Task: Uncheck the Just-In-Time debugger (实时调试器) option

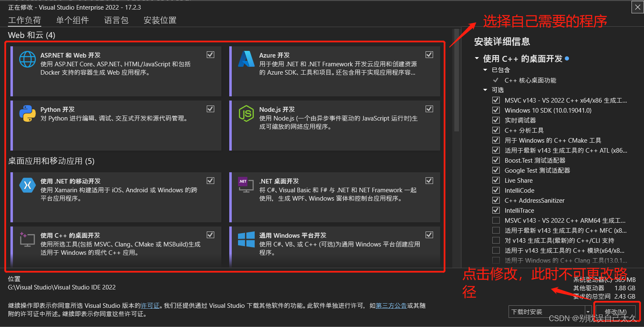Action: coord(496,120)
